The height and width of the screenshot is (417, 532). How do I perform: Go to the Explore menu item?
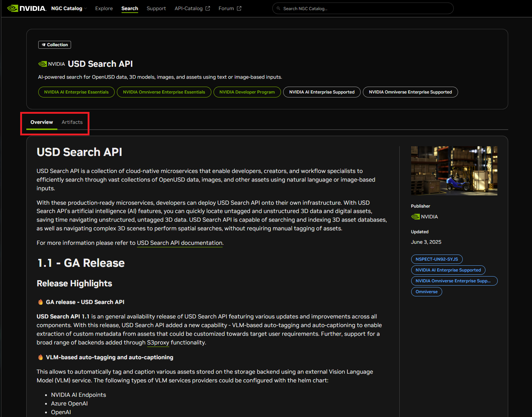pos(104,8)
